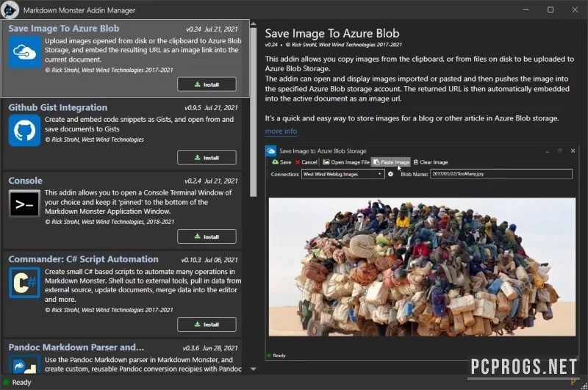This screenshot has width=588, height=390.
Task: Select Commander: C# Script Automation heading
Action: (83, 259)
